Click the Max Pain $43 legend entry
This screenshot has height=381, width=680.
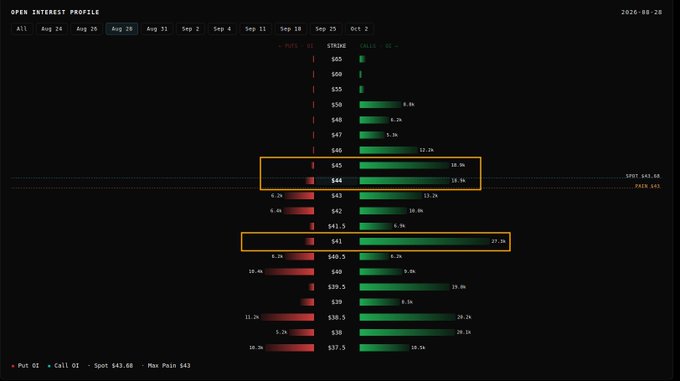(166, 365)
